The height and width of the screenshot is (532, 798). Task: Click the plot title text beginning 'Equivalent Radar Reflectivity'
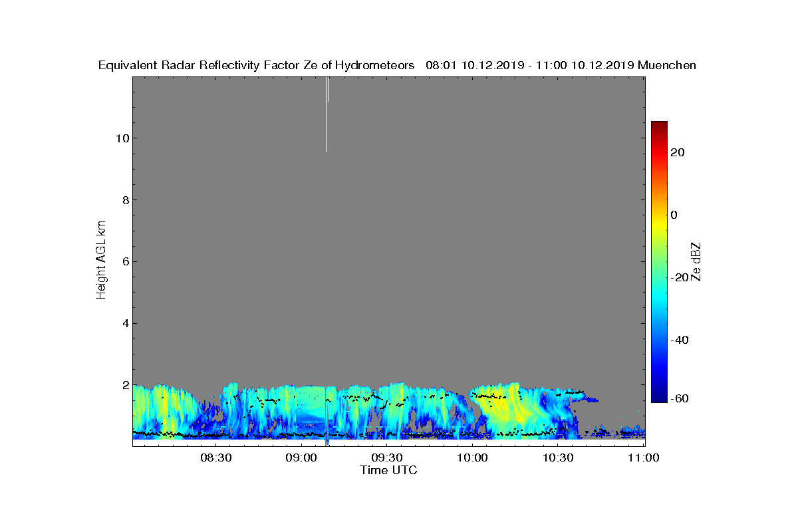[x=397, y=65]
